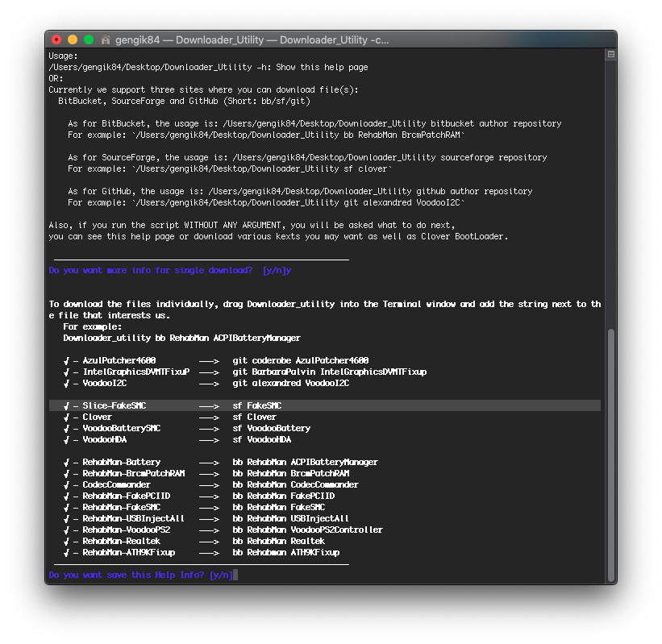Click the 'sf VoodooBattery' command text

click(x=272, y=428)
